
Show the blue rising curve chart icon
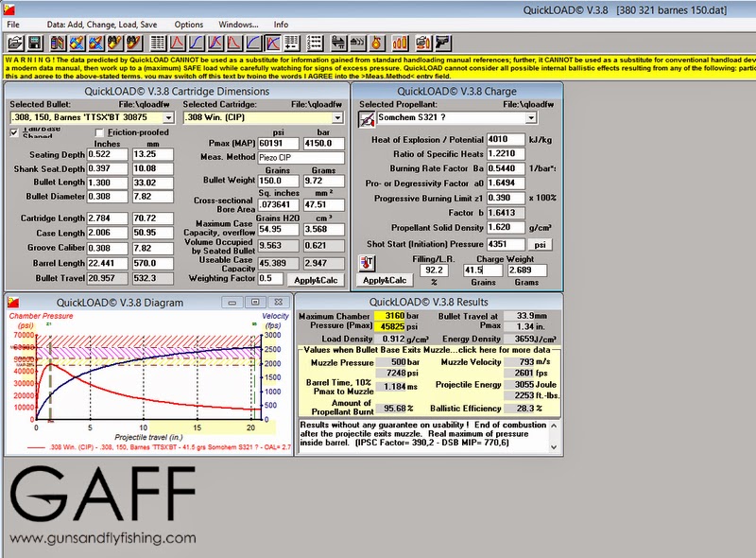253,44
